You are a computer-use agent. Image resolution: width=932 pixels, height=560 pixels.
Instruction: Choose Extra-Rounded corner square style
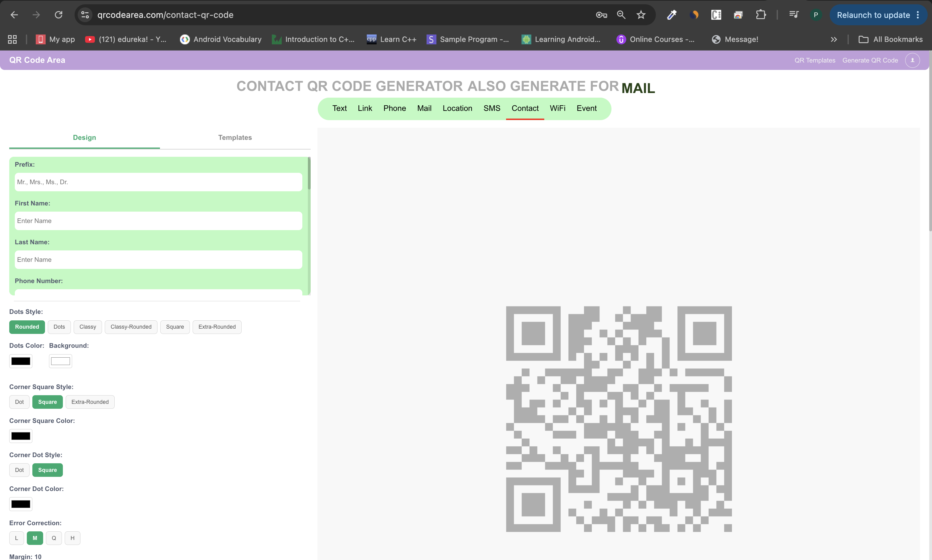click(x=90, y=402)
